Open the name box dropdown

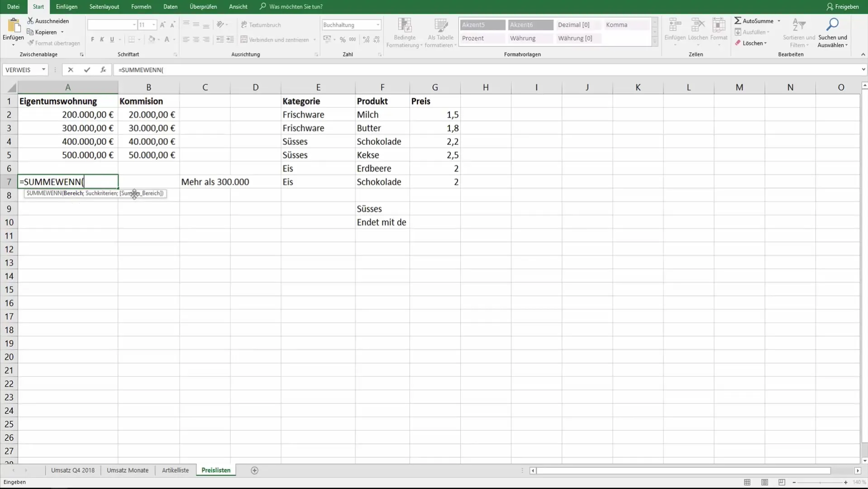click(x=43, y=70)
